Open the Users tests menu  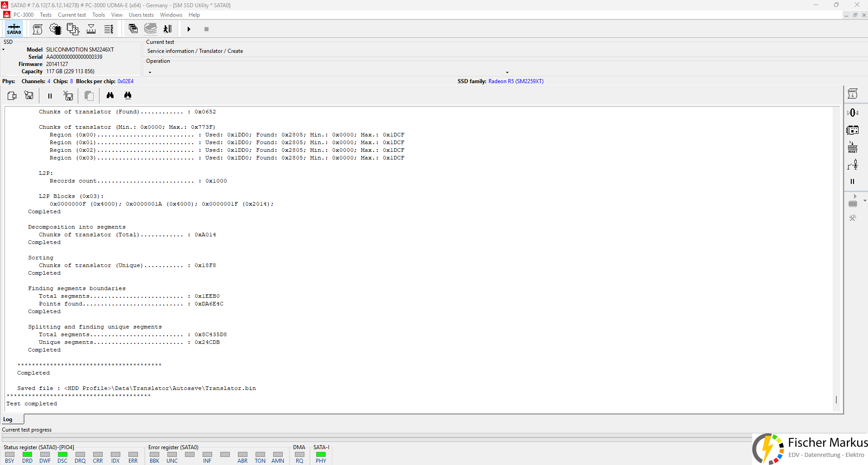click(x=141, y=15)
